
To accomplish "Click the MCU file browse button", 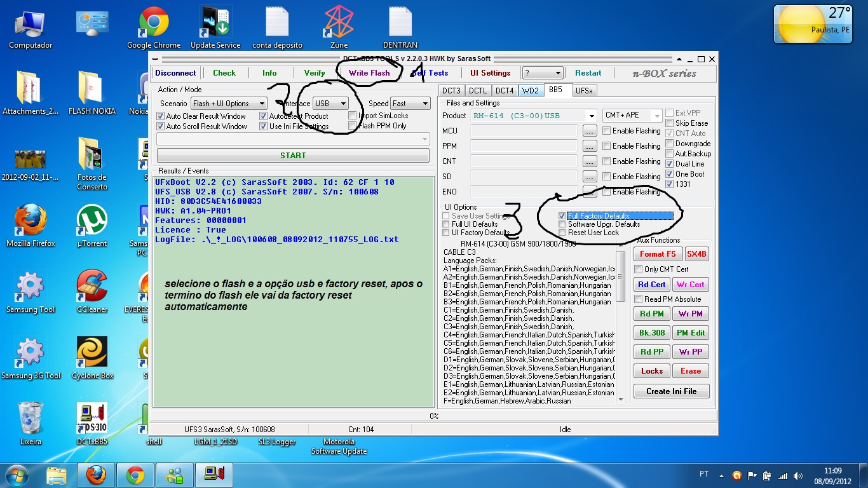I will point(590,131).
